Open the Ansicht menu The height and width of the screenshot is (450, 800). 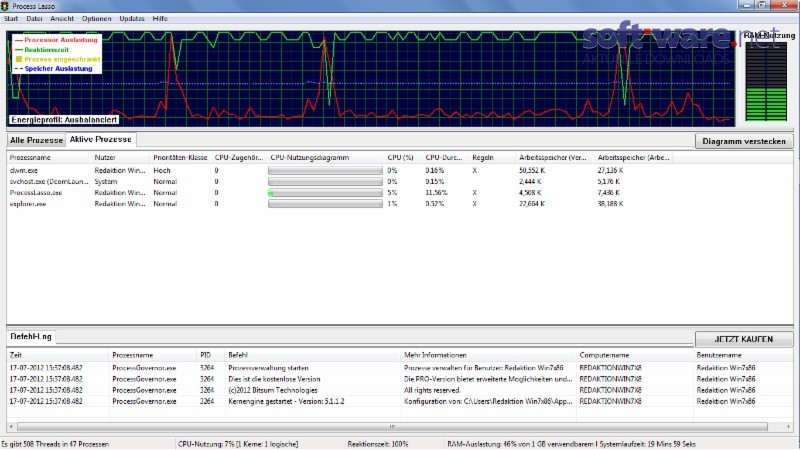coord(62,18)
